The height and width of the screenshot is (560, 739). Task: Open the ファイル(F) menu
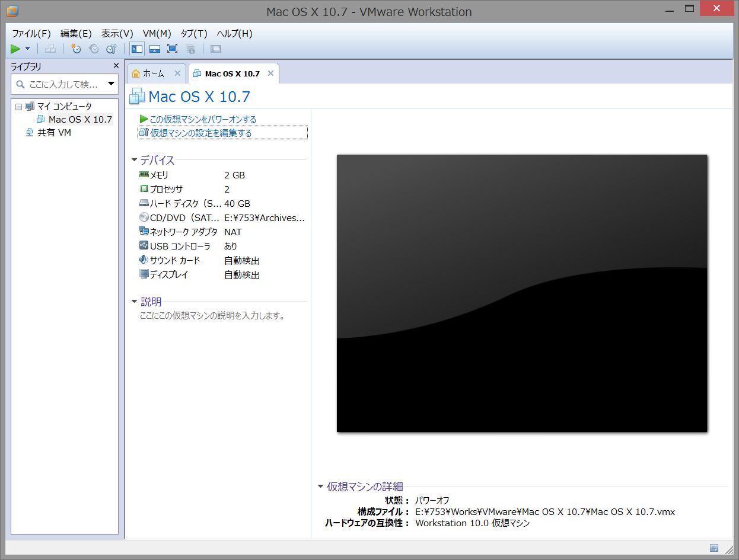tap(31, 33)
